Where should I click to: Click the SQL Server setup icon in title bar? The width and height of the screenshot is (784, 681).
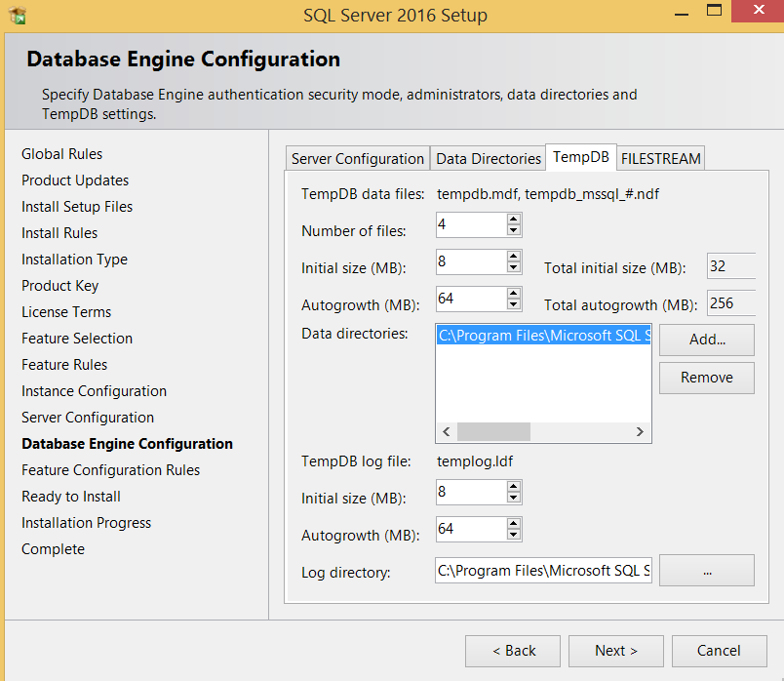click(18, 15)
